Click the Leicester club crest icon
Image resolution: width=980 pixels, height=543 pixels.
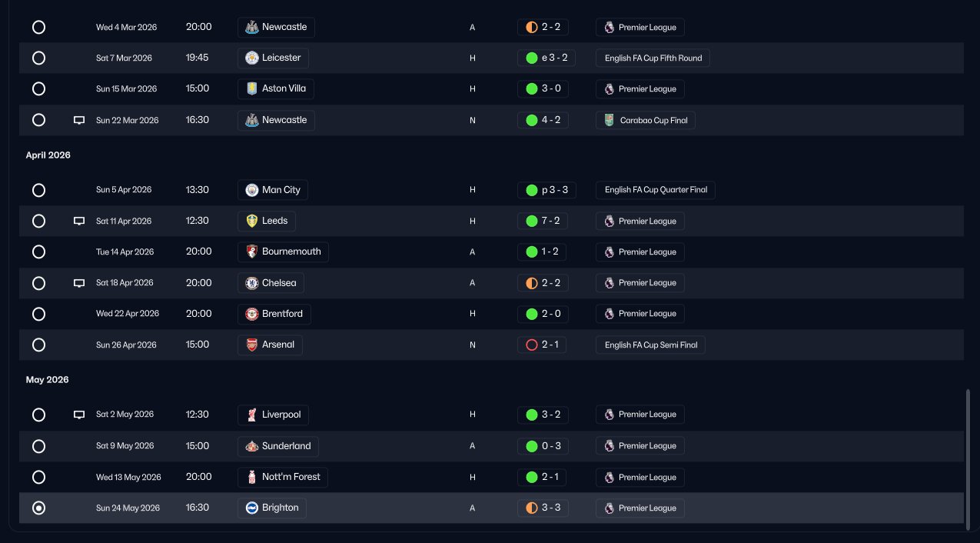pyautogui.click(x=251, y=58)
